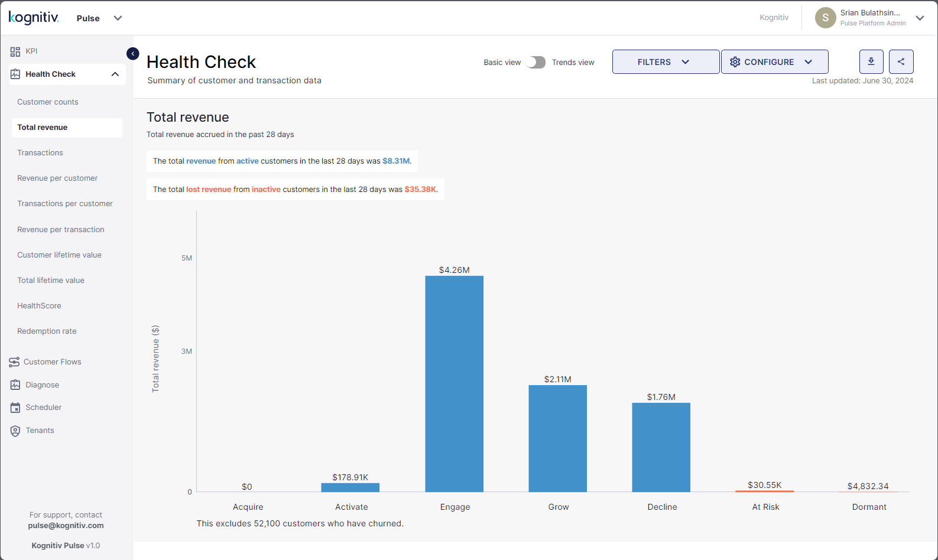Click the Acquire axis label

(x=248, y=507)
